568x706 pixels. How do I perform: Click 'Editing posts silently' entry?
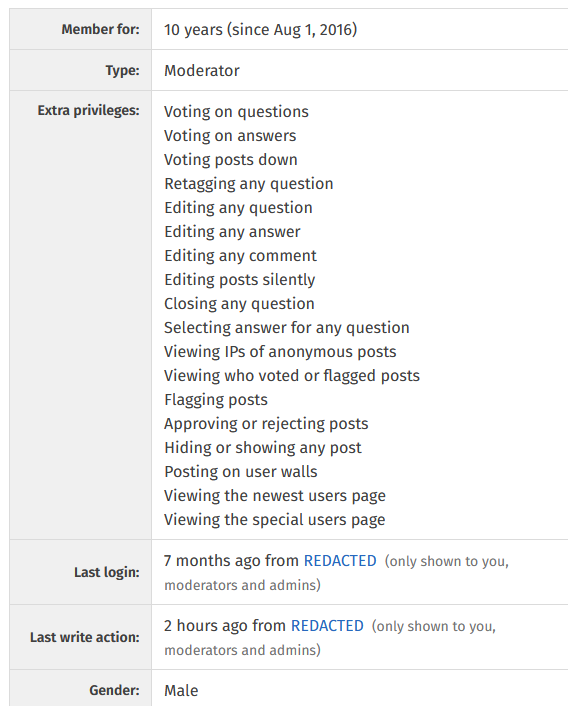(239, 280)
